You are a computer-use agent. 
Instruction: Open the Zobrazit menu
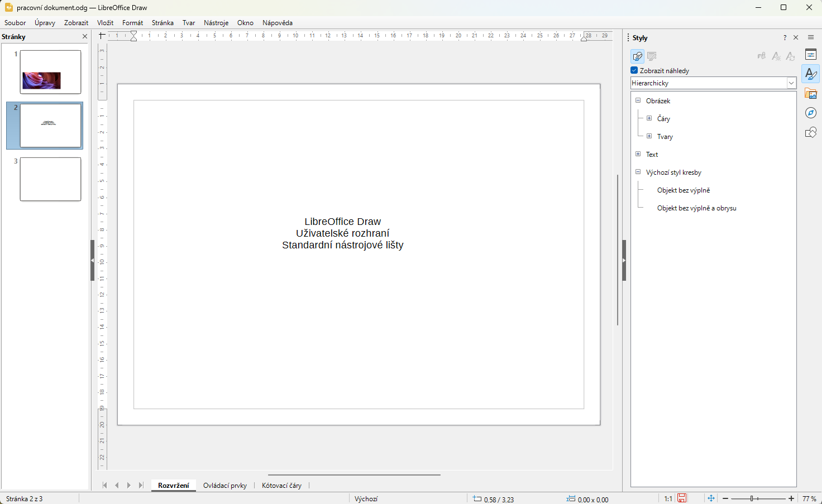[x=76, y=23]
